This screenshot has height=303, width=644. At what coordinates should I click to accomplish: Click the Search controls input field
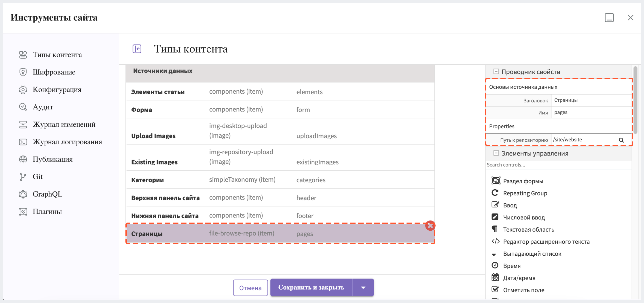point(558,165)
